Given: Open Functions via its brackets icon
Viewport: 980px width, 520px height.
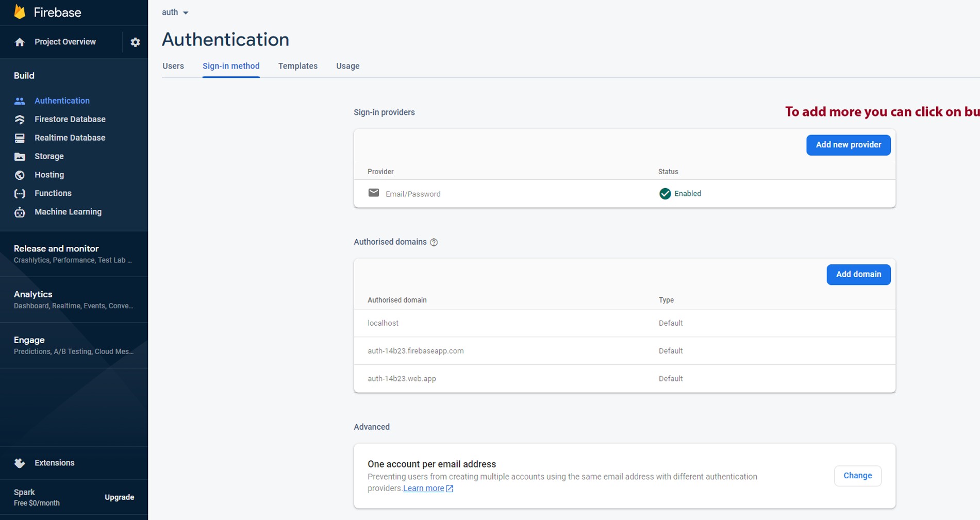Looking at the screenshot, I should [20, 194].
